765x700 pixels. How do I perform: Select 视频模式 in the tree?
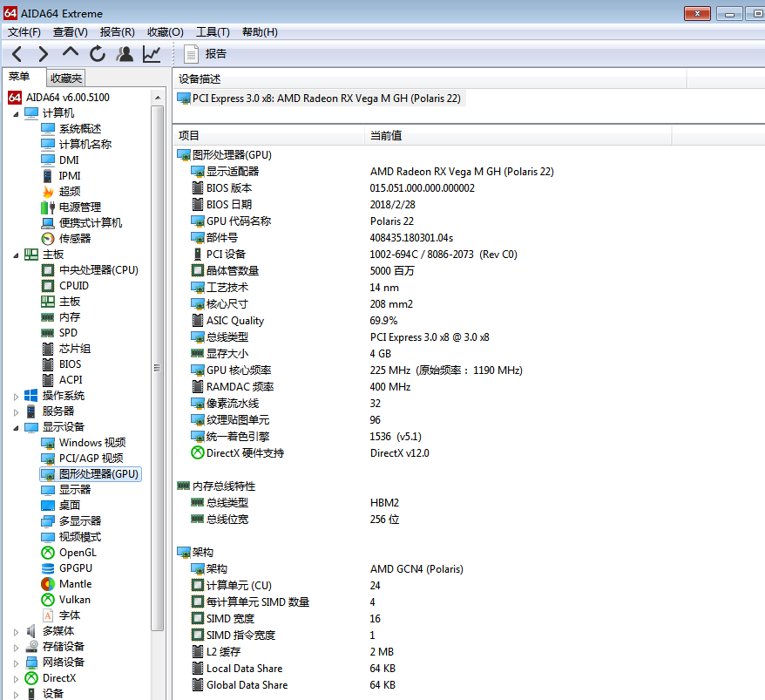80,537
